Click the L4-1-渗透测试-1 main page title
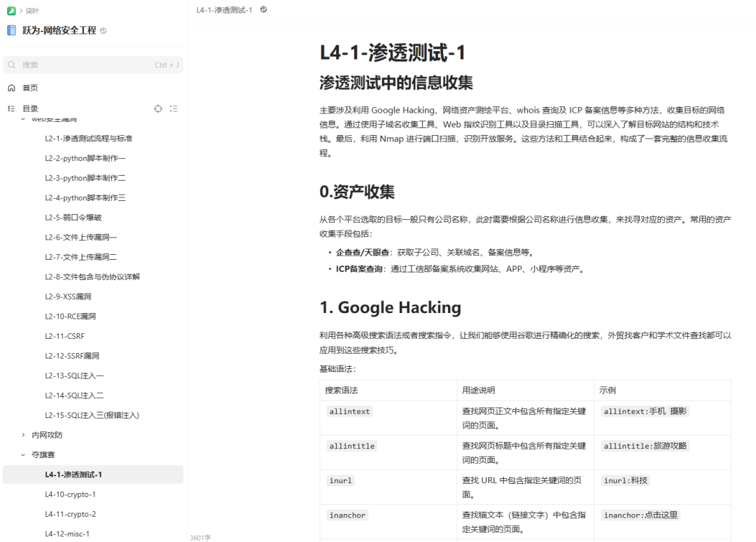The image size is (756, 542). point(393,52)
